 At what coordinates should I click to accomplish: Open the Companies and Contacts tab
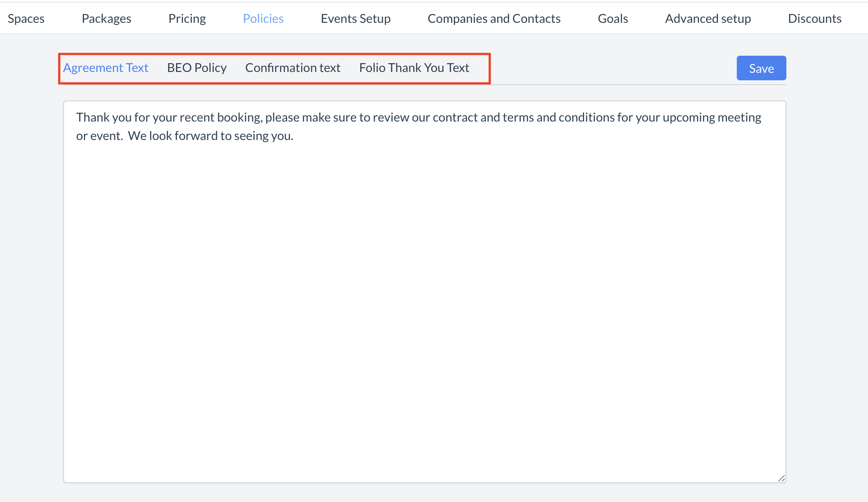point(494,18)
